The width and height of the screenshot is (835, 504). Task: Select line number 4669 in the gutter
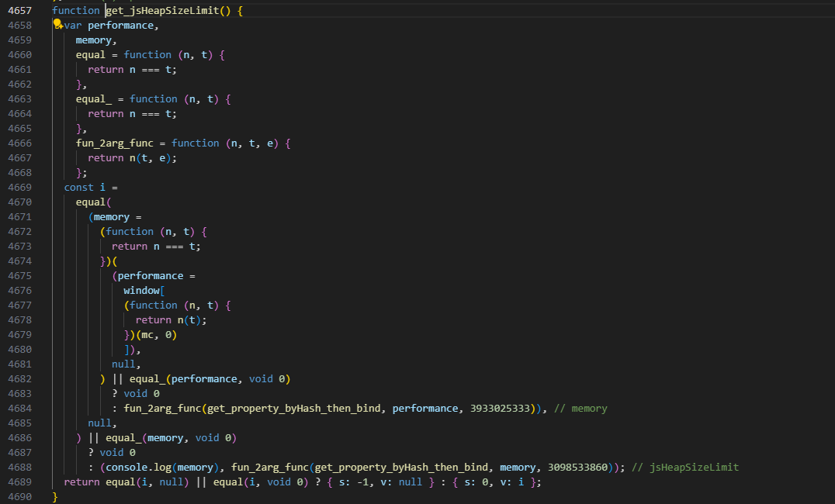click(x=19, y=188)
